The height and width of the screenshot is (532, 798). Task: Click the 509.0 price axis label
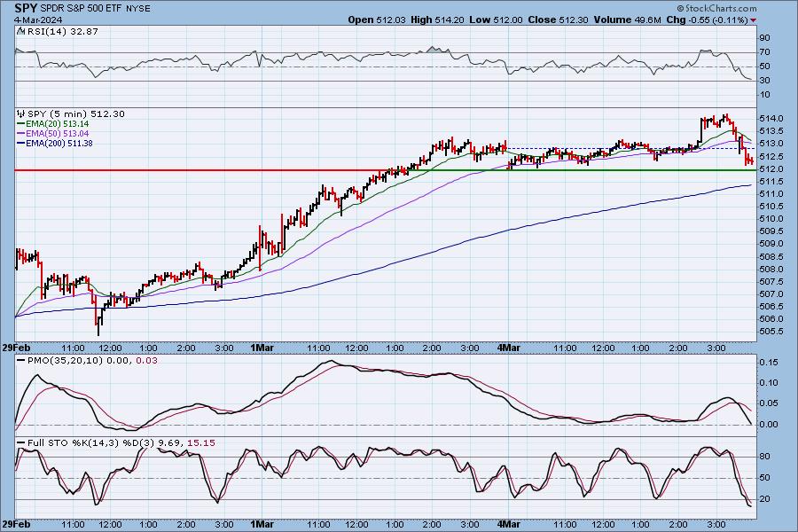pos(771,243)
